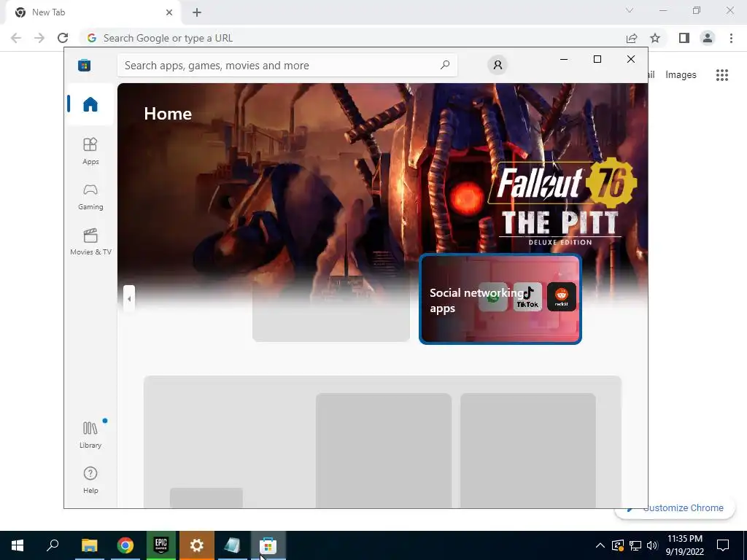747x560 pixels.
Task: Open Microsoft Store taskbar icon
Action: tap(268, 545)
